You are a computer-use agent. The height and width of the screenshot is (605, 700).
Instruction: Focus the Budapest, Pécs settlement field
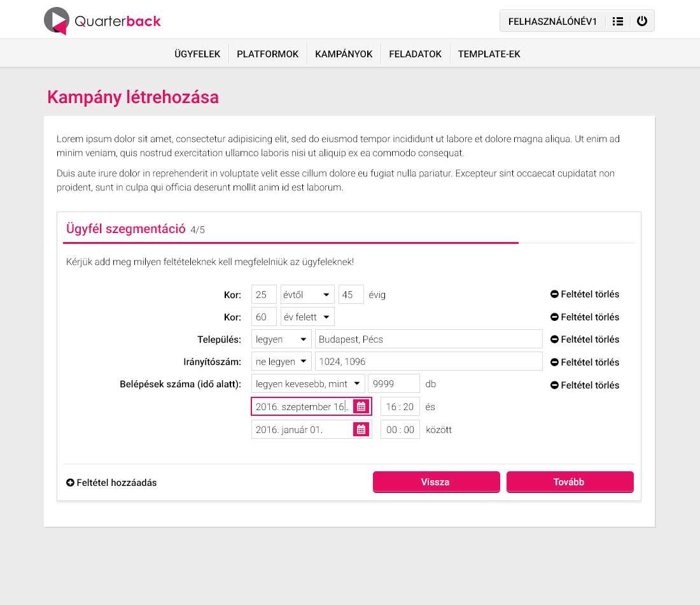click(x=428, y=339)
